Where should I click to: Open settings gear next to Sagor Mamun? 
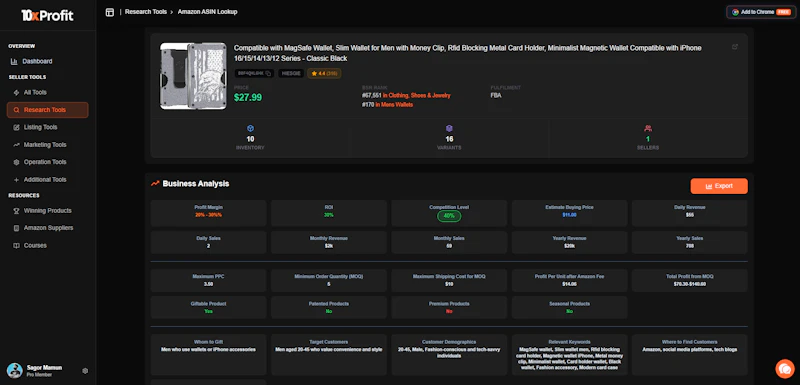[x=85, y=371]
